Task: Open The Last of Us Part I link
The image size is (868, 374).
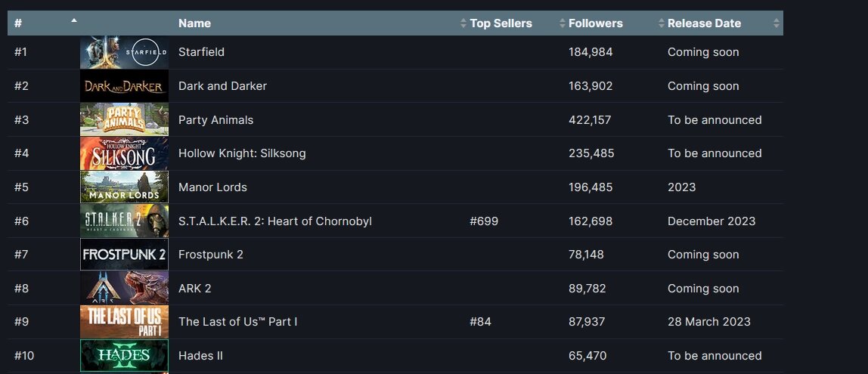Action: click(x=237, y=321)
